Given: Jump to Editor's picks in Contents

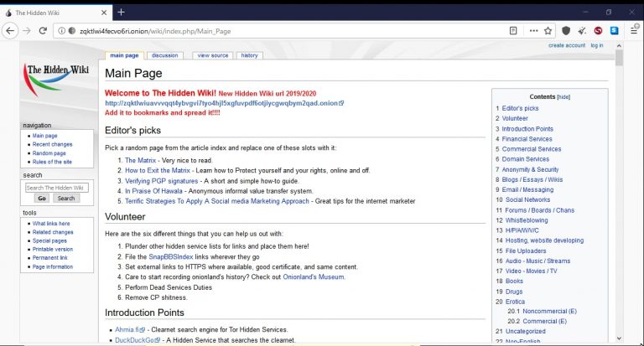Looking at the screenshot, I should (520, 108).
